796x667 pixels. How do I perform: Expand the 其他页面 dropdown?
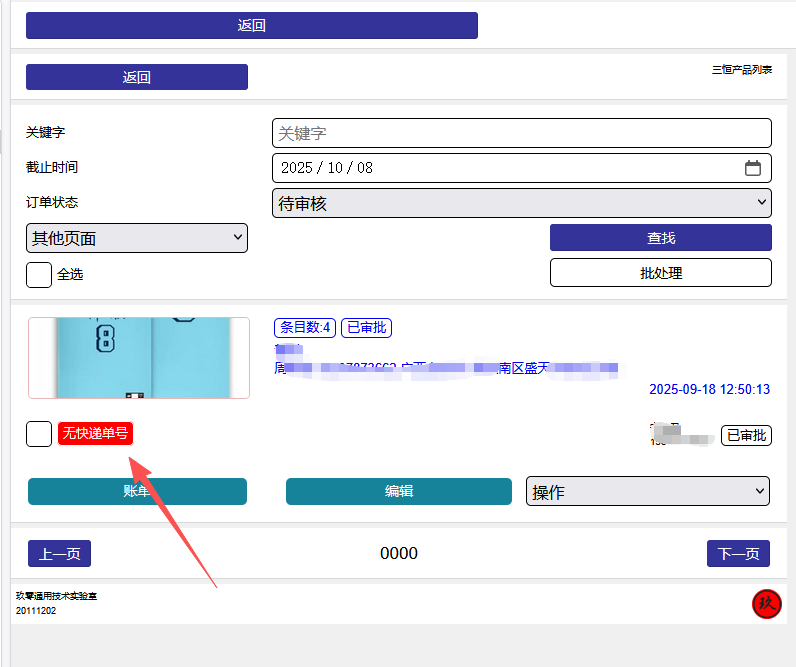tap(136, 238)
